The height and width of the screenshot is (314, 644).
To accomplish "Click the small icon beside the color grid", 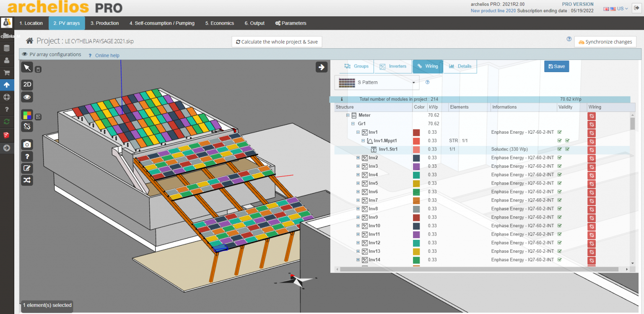I will click(38, 117).
